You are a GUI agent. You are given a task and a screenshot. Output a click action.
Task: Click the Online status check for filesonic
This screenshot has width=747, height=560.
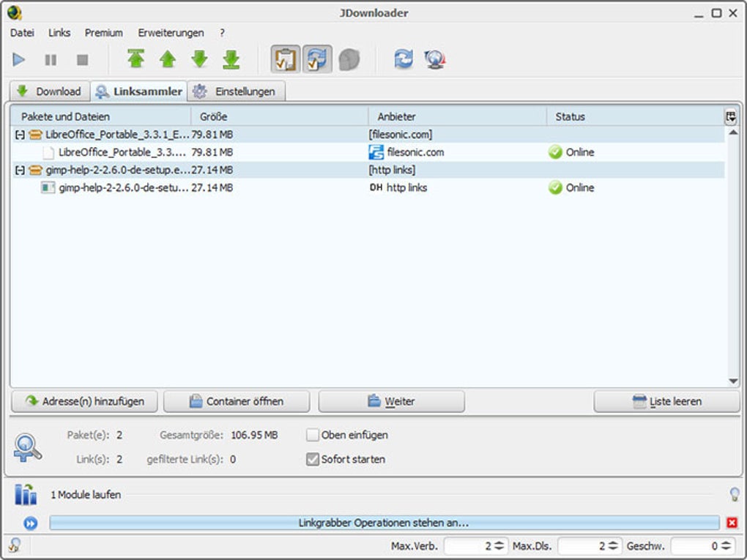pyautogui.click(x=555, y=152)
